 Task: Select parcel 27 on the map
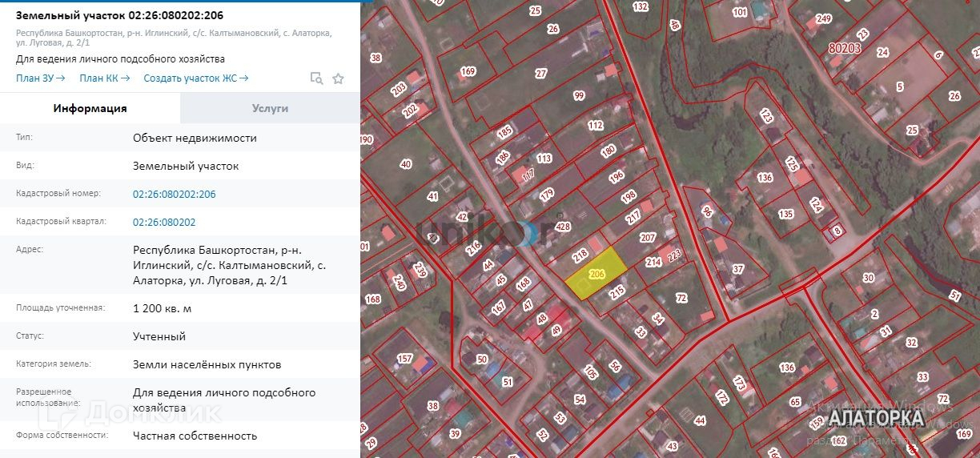541,74
